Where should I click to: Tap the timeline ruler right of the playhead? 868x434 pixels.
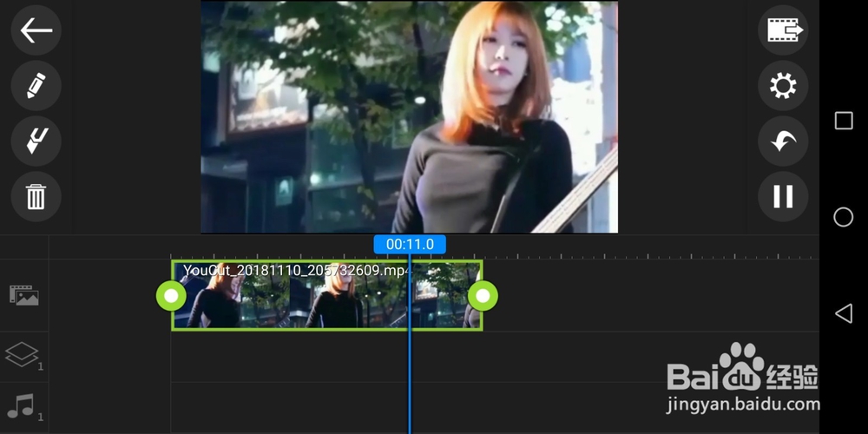pos(632,249)
